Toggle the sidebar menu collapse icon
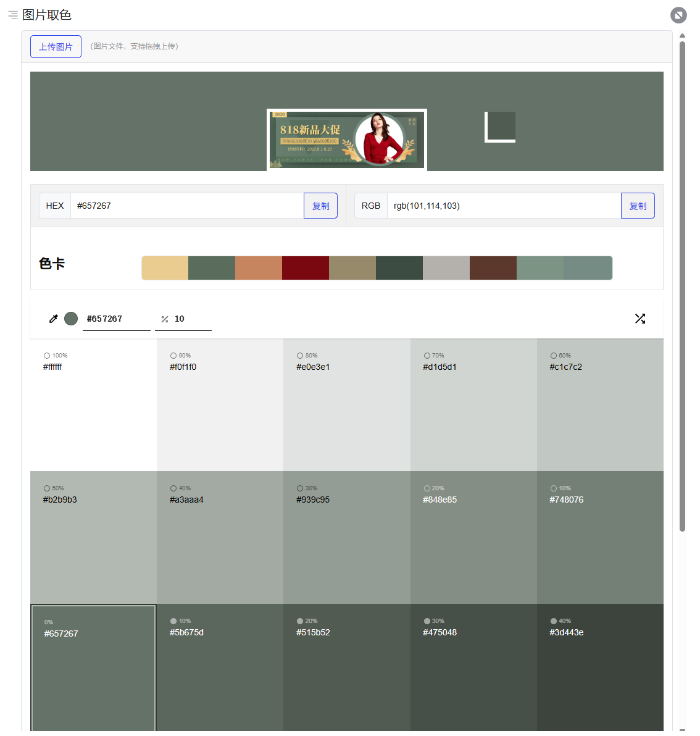 (x=12, y=15)
